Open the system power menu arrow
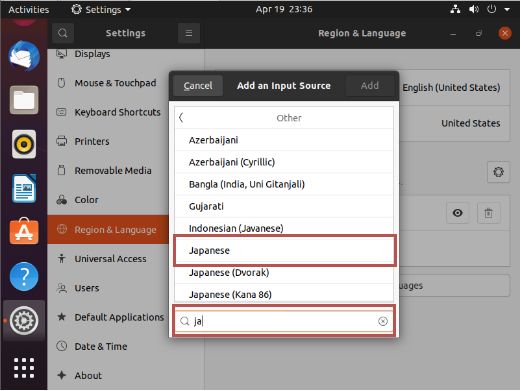This screenshot has height=391, width=521. click(x=507, y=9)
